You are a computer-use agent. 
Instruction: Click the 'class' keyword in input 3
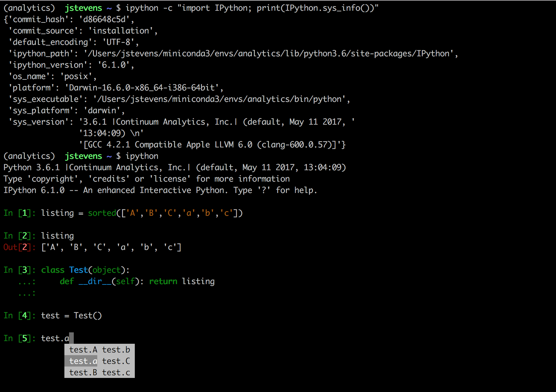coord(53,270)
